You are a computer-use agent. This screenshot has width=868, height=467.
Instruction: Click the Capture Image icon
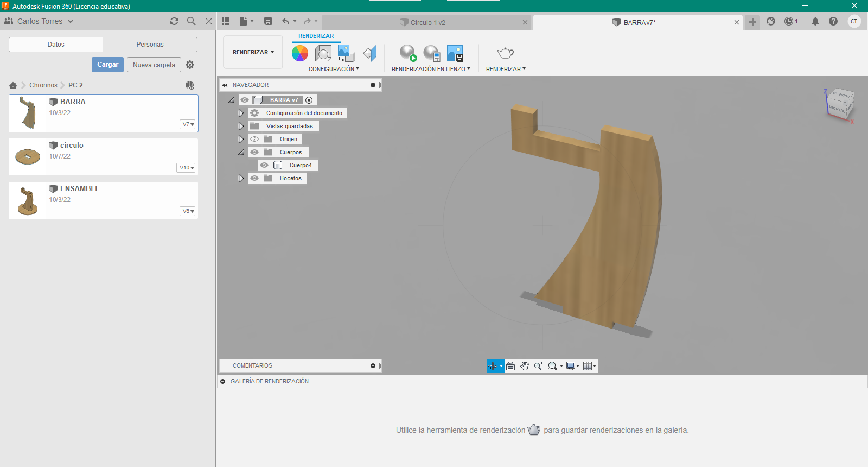click(x=455, y=53)
